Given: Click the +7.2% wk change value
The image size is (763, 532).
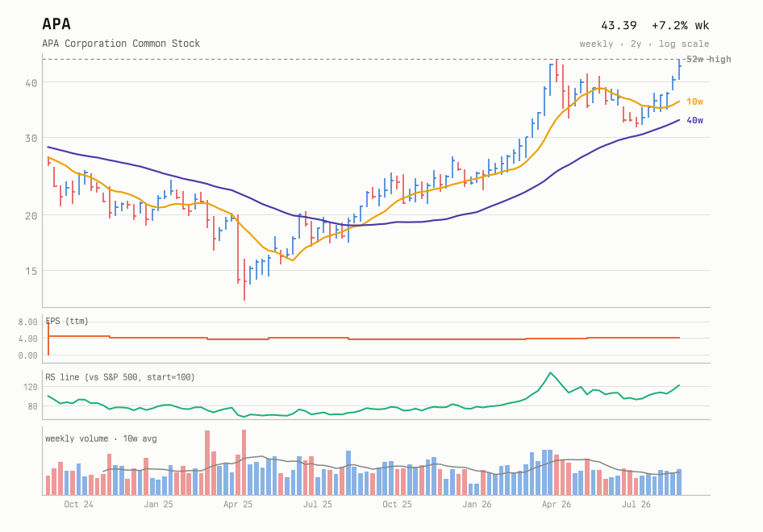Looking at the screenshot, I should [x=680, y=25].
